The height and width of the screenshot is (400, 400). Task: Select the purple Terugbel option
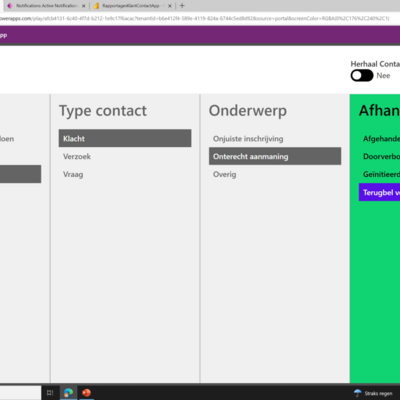(380, 192)
